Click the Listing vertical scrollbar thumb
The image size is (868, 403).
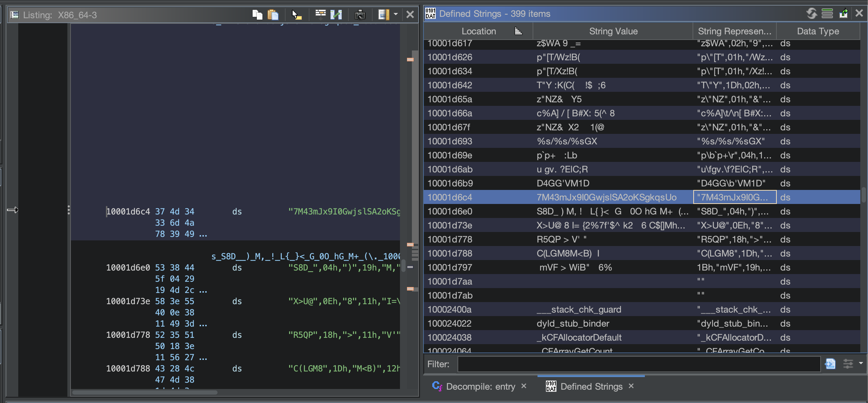point(403,265)
